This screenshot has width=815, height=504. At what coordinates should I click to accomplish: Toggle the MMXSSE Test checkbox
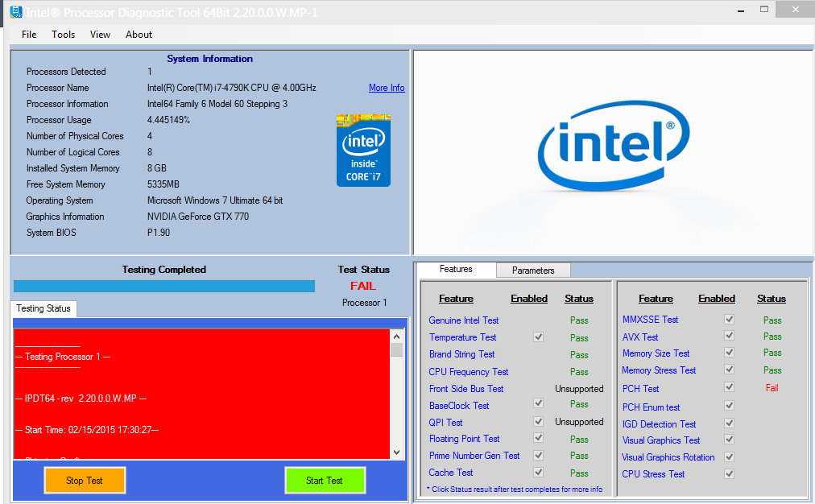point(730,319)
